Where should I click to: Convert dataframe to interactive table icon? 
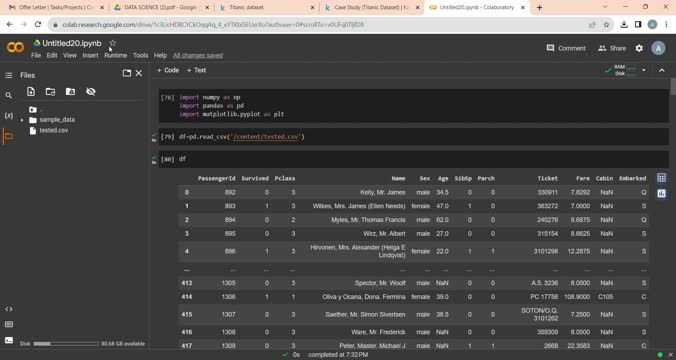tap(661, 178)
